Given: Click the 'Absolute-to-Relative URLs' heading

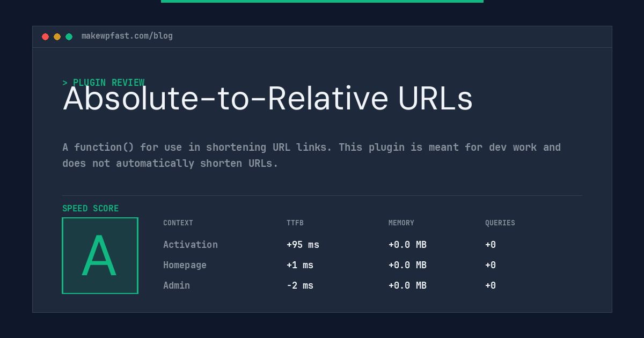Looking at the screenshot, I should click(x=268, y=99).
